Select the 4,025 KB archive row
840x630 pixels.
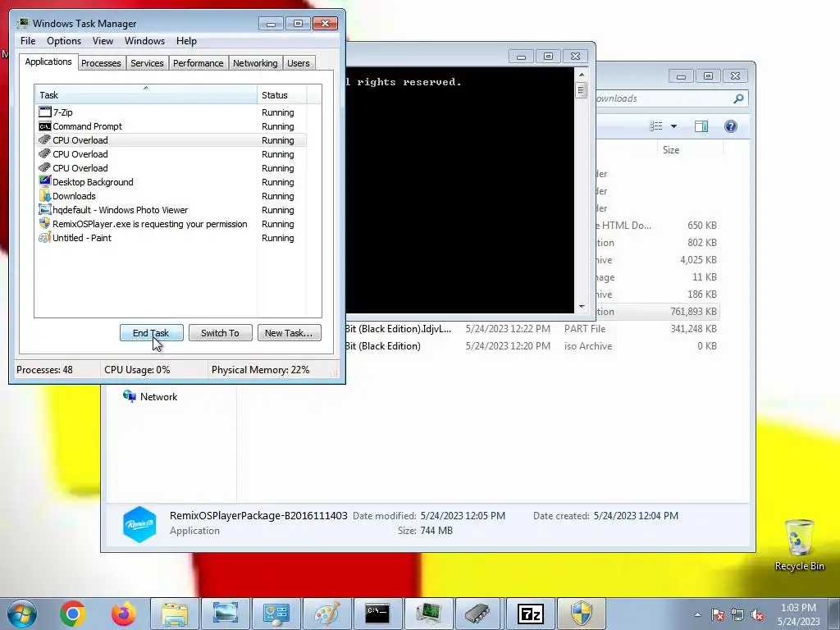[657, 260]
